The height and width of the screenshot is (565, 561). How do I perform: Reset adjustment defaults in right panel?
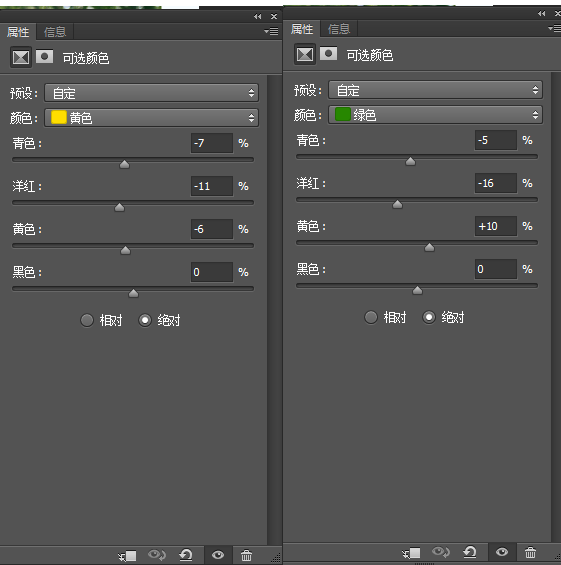[470, 552]
